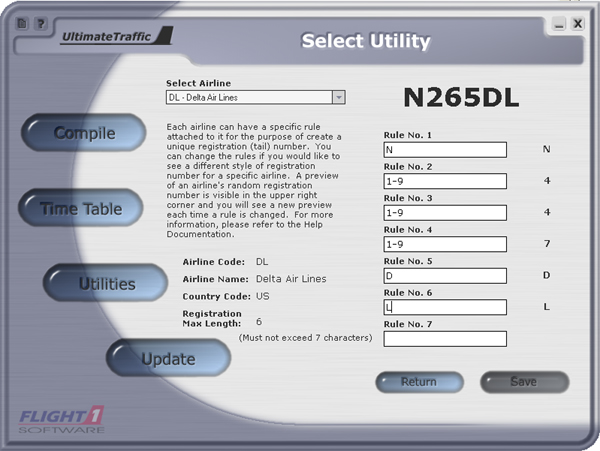600x451 pixels.
Task: Click the preview digit 7 beside Rule 4
Action: click(547, 244)
